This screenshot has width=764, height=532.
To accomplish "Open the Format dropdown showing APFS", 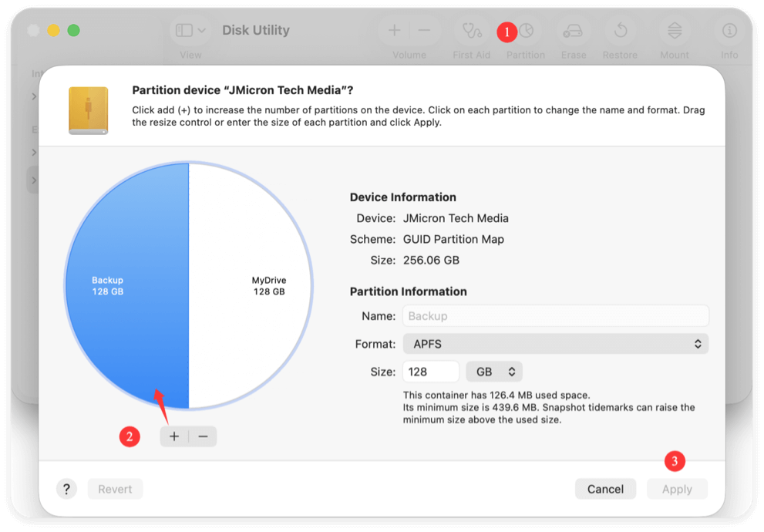I will [555, 343].
